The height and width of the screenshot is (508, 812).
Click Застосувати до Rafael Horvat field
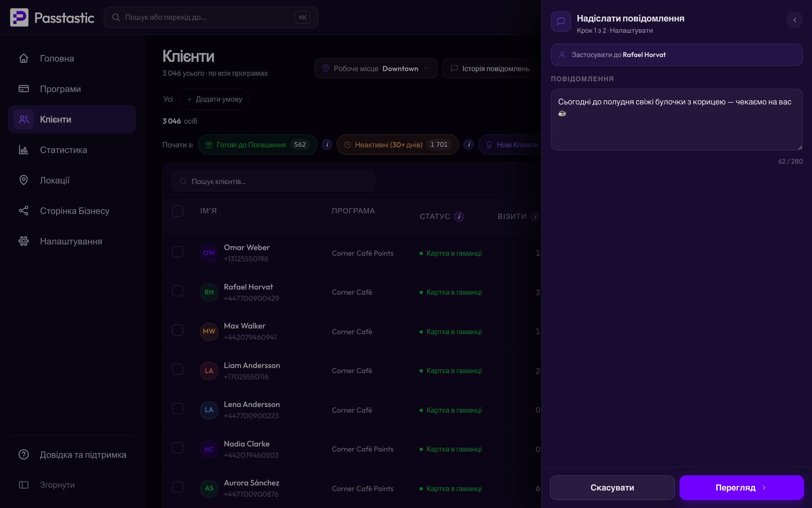pos(677,55)
